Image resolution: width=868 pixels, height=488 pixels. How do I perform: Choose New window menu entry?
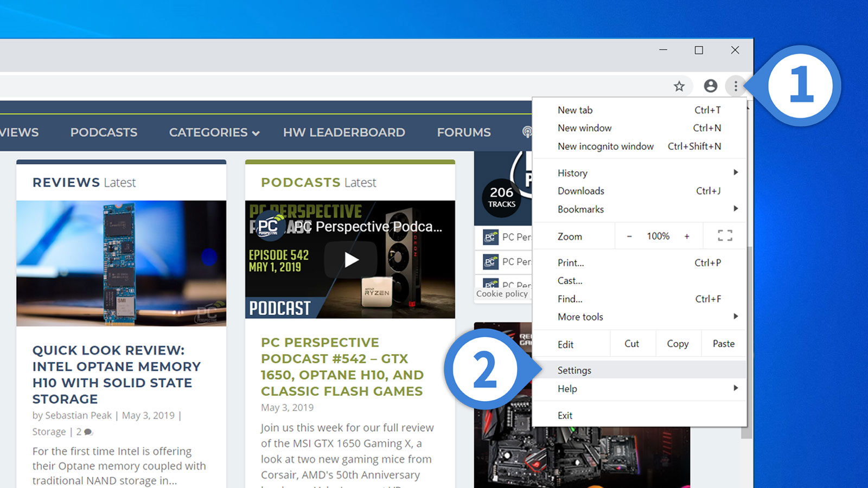[639, 128]
